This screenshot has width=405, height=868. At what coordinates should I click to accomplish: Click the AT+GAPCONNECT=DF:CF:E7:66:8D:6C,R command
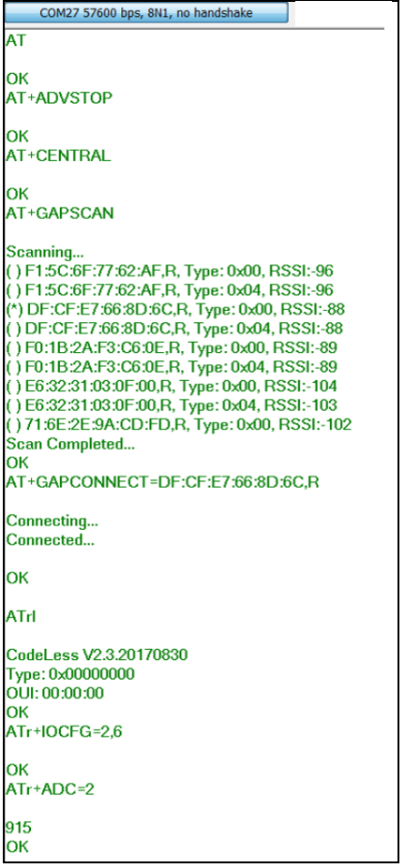click(x=162, y=483)
